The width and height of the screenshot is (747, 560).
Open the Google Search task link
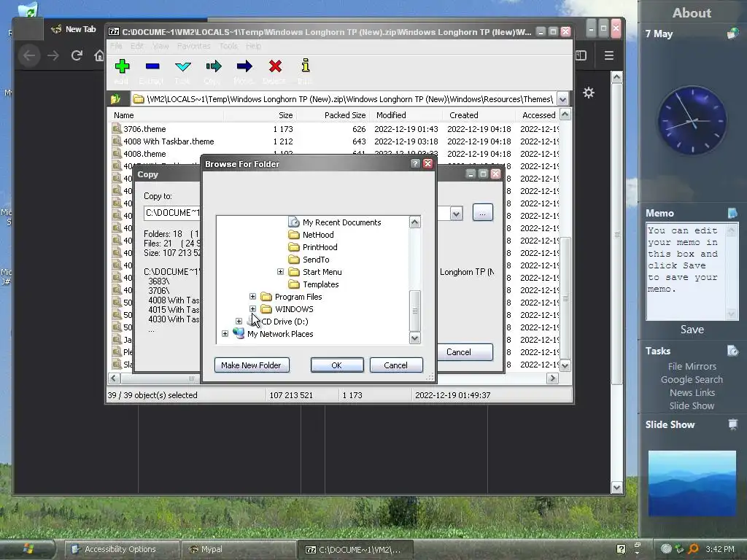(692, 379)
